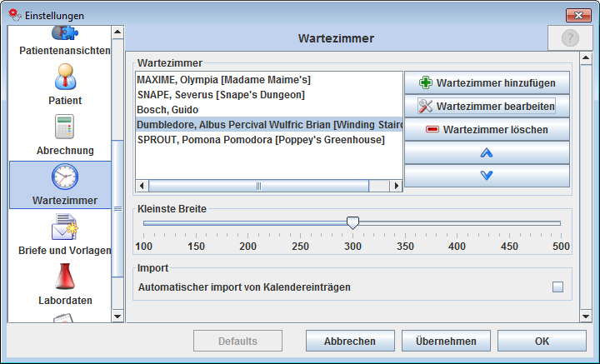Select the Abrechnung calculator icon
The width and height of the screenshot is (600, 364).
65,127
